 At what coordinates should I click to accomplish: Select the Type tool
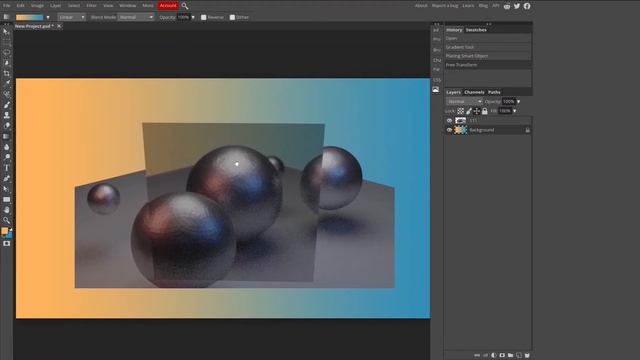coord(7,168)
